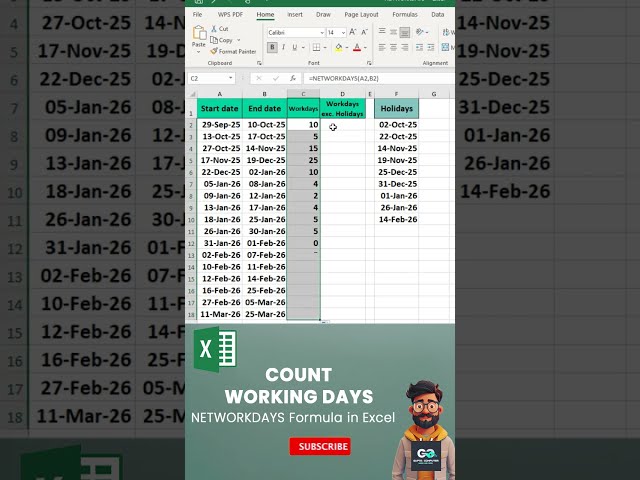Toggle the highlighted Bottom Align icon
The height and width of the screenshot is (480, 640).
point(404,32)
